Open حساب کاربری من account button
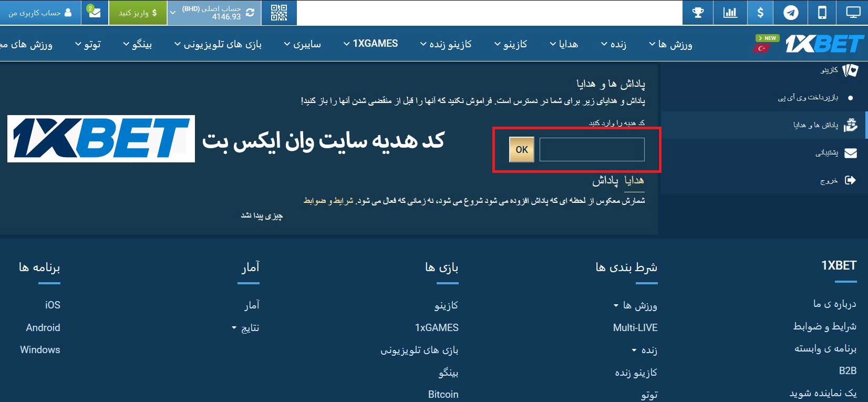The image size is (868, 402). pos(40,13)
